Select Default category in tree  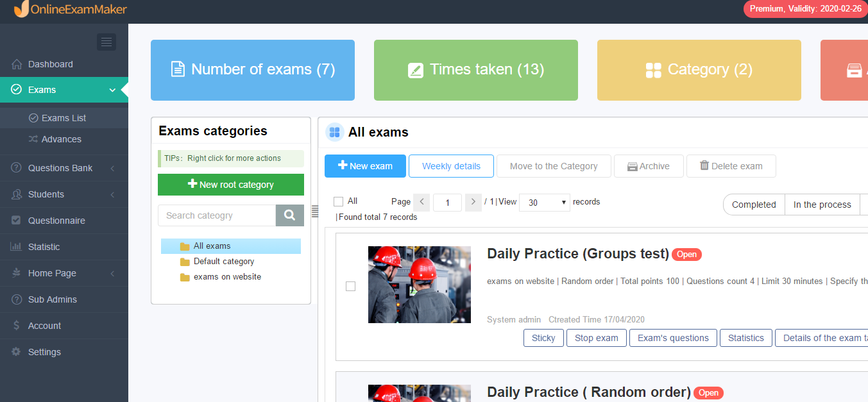coord(224,262)
